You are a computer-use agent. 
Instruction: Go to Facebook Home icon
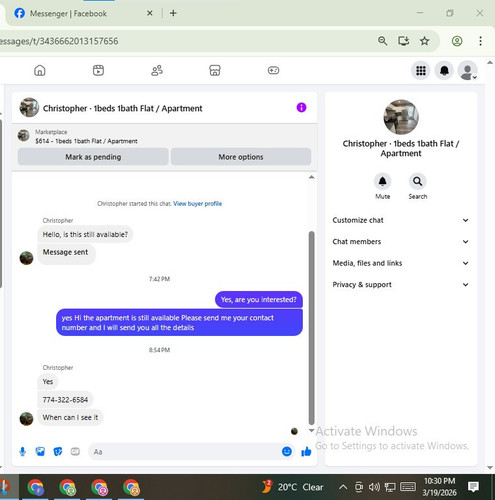click(40, 70)
